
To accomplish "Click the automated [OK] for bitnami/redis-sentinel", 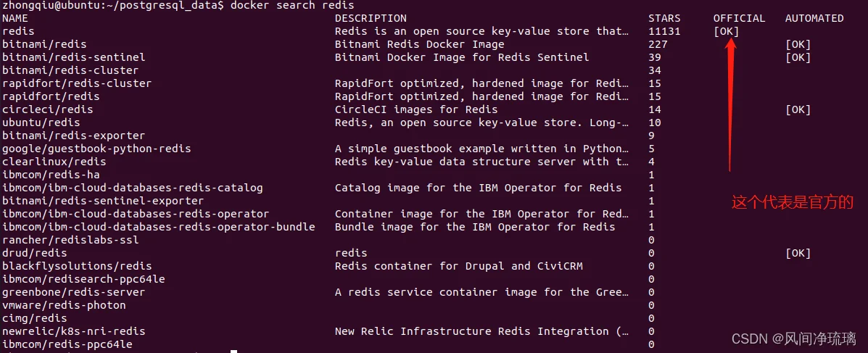I will [x=798, y=57].
